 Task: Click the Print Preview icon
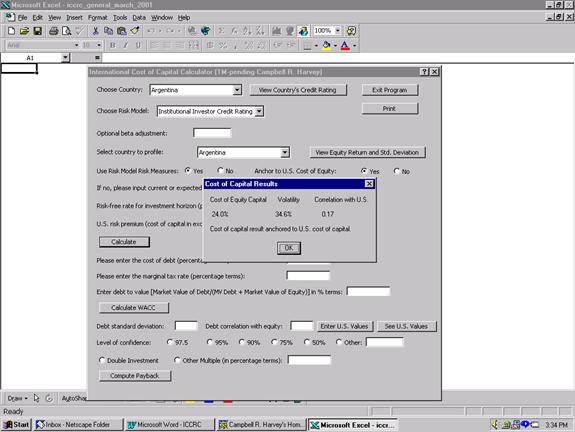66,31
